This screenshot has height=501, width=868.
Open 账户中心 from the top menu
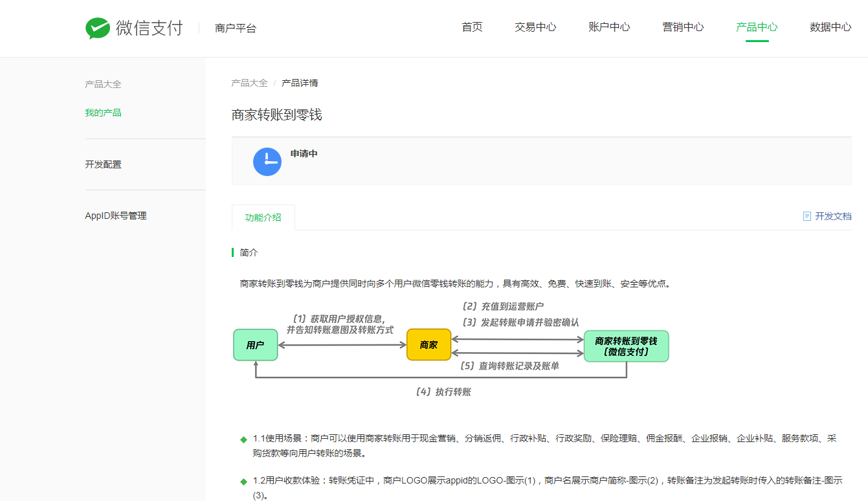(609, 27)
